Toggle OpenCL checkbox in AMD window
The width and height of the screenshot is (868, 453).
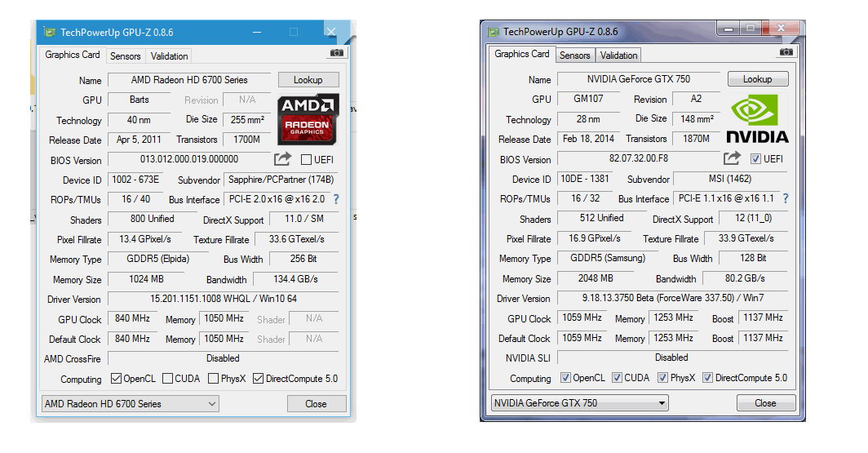click(116, 378)
